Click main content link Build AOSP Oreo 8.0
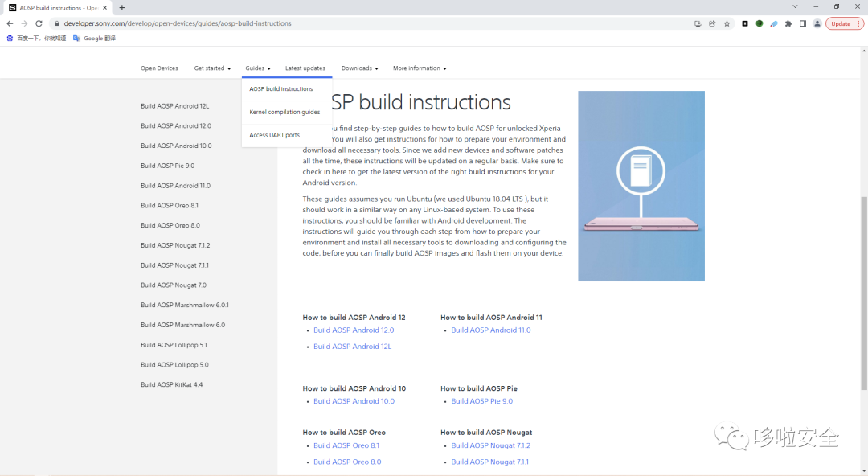This screenshot has width=868, height=476. pyautogui.click(x=348, y=462)
